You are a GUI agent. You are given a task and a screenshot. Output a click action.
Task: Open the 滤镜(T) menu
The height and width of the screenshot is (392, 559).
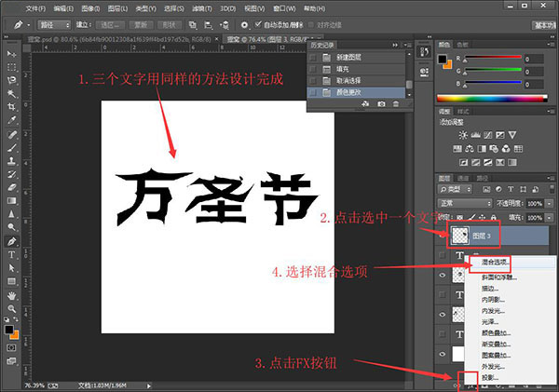[202, 8]
